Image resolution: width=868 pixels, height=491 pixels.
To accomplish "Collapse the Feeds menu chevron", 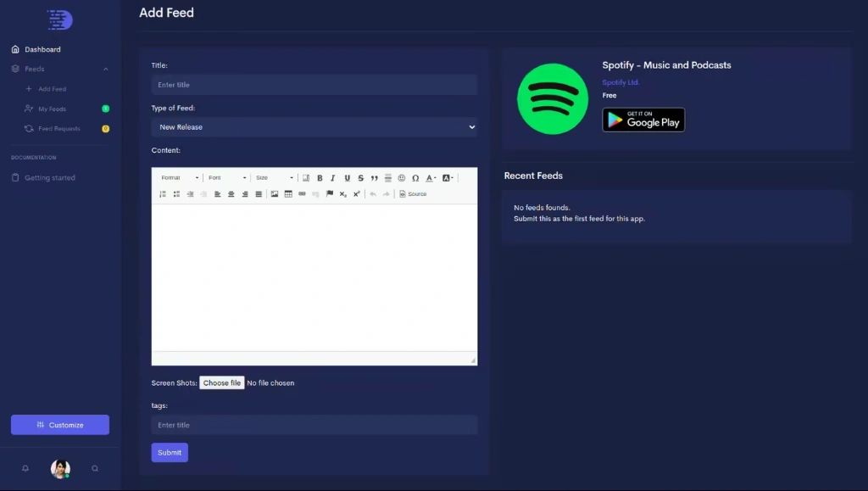I will coord(106,69).
